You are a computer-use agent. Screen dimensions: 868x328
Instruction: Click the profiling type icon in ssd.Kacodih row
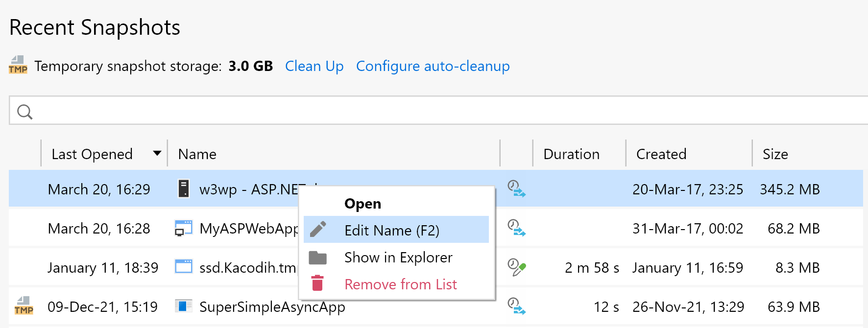[x=516, y=267]
